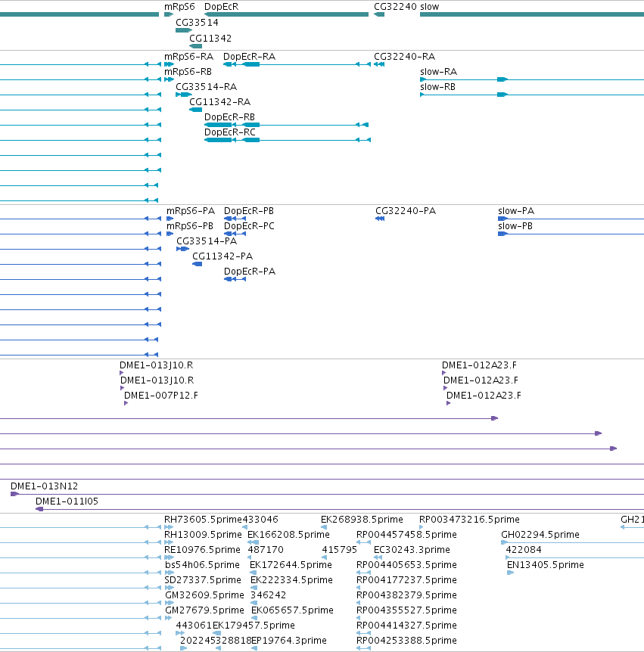This screenshot has width=644, height=652.
Task: Click the CG33514-RA transcript label
Action: click(x=206, y=87)
